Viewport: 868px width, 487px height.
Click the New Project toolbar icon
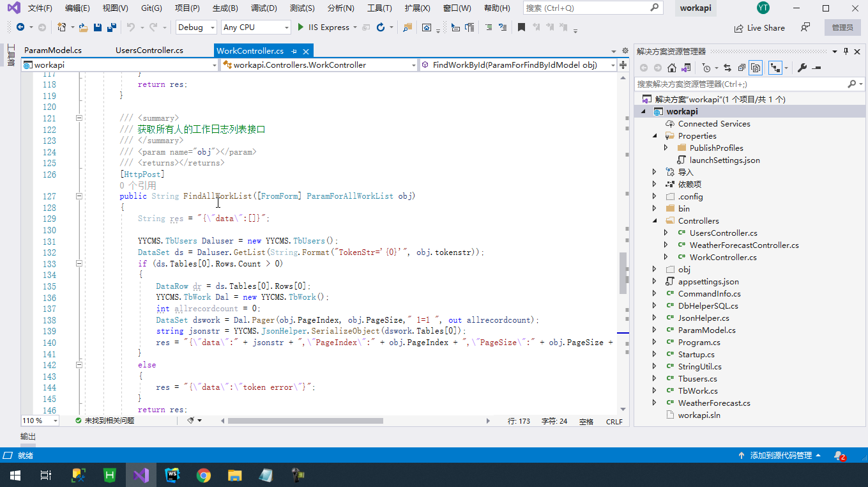coord(61,27)
